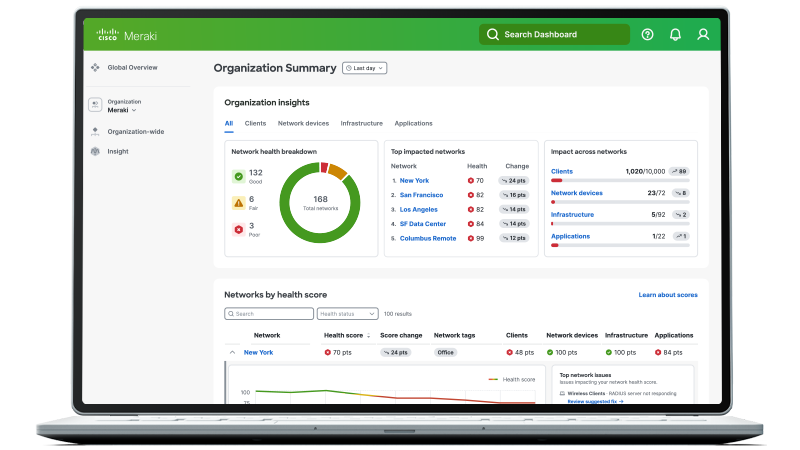Switch to the Clients tab
The height and width of the screenshot is (450, 800).
255,123
